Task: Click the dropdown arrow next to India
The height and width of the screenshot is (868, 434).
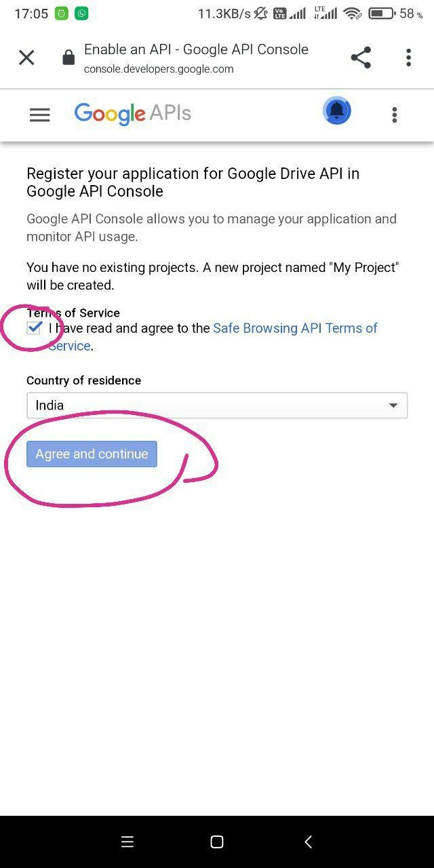Action: 393,406
